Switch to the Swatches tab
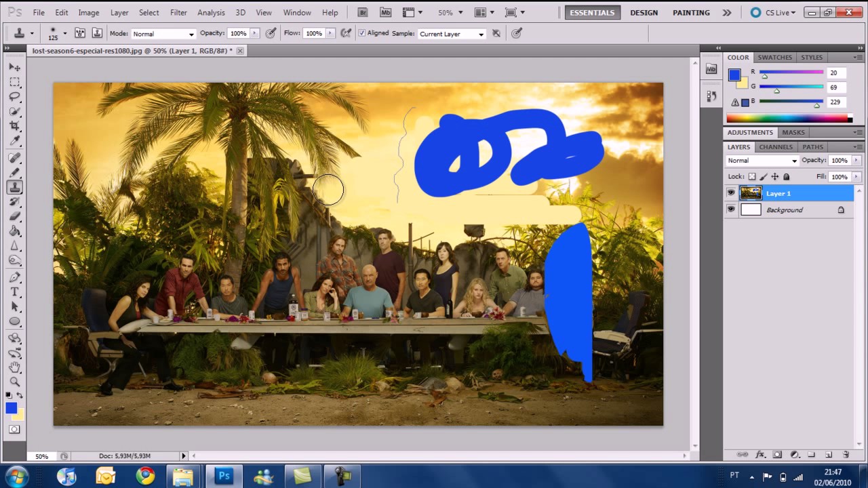This screenshot has height=488, width=868. point(774,58)
